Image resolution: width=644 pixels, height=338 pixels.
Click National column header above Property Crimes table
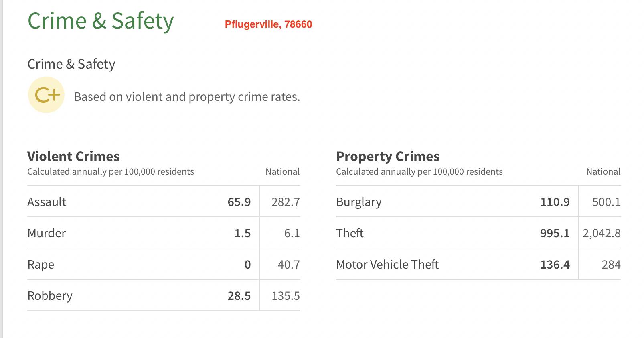pos(603,172)
